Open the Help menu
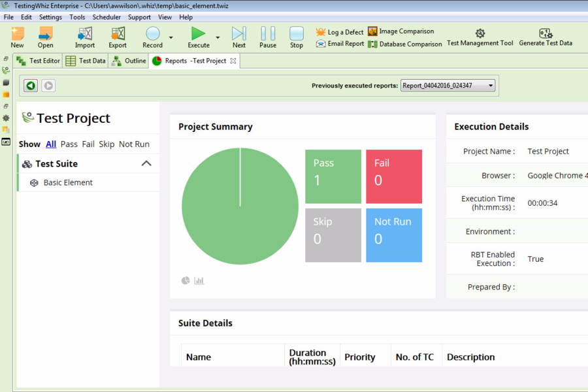The width and height of the screenshot is (588, 392). point(186,17)
